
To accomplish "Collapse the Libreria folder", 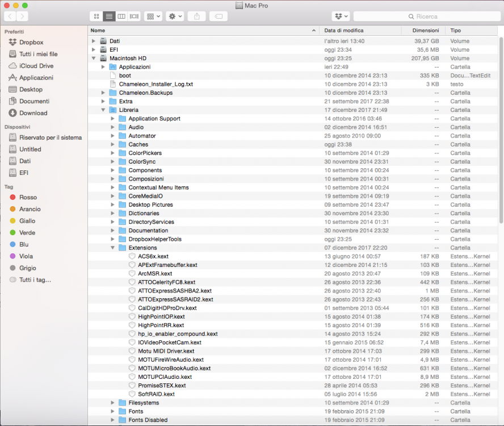I will (x=103, y=110).
